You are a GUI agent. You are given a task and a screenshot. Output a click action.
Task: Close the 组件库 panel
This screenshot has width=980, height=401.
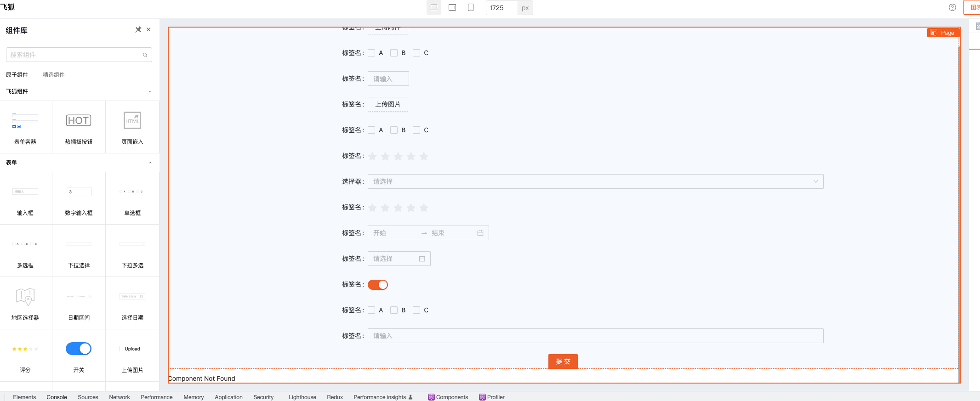click(x=148, y=29)
